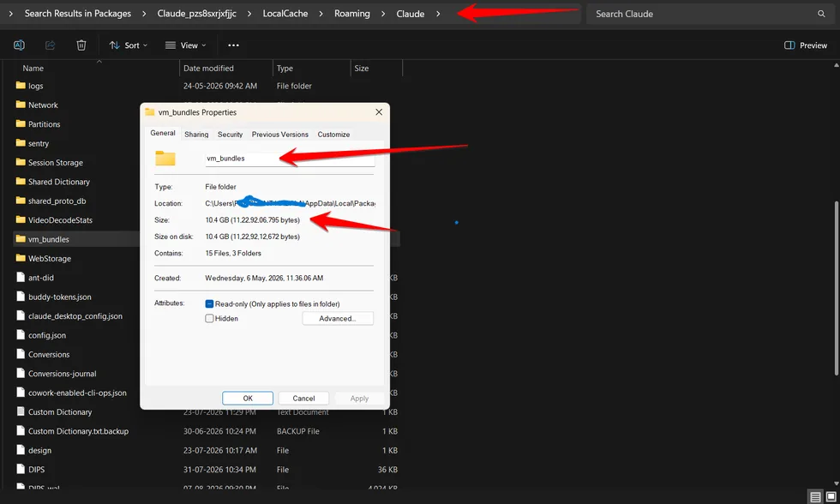
Task: Open the Sharing tab
Action: click(196, 135)
